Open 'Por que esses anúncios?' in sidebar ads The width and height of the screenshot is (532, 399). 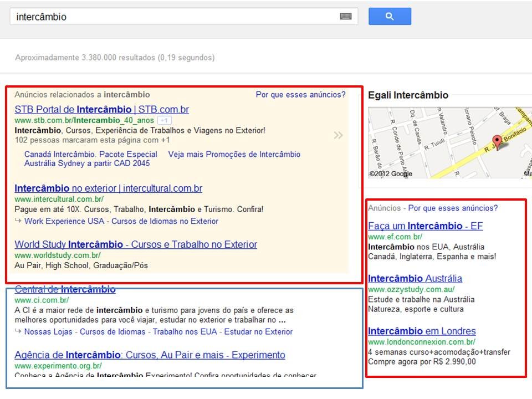(453, 208)
